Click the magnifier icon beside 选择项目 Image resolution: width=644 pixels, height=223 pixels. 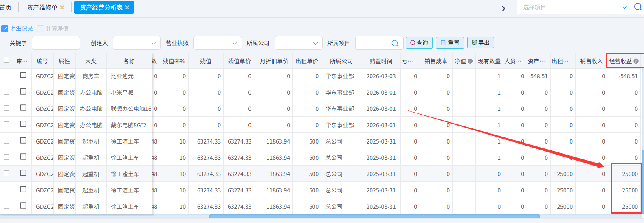(637, 7)
